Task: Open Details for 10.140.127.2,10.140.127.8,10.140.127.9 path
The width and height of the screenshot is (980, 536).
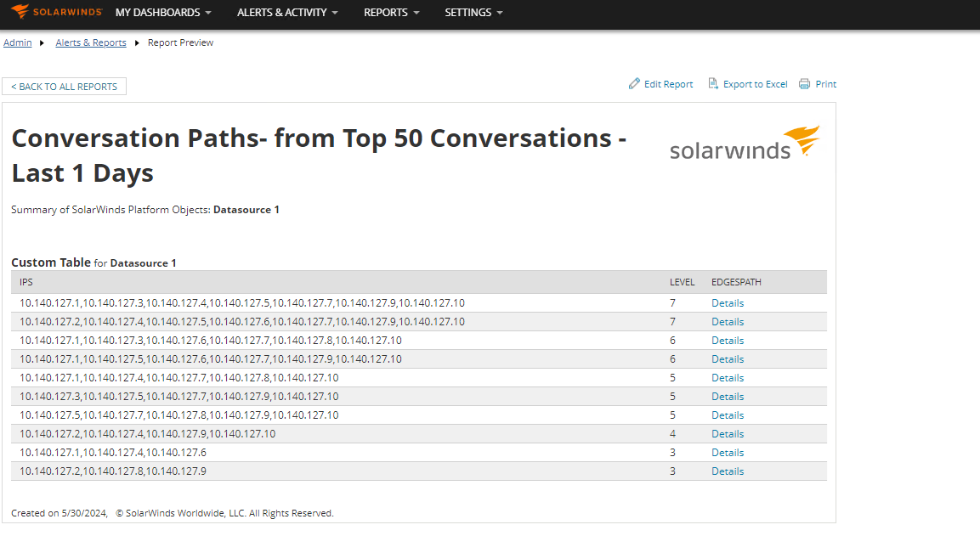Action: click(728, 471)
